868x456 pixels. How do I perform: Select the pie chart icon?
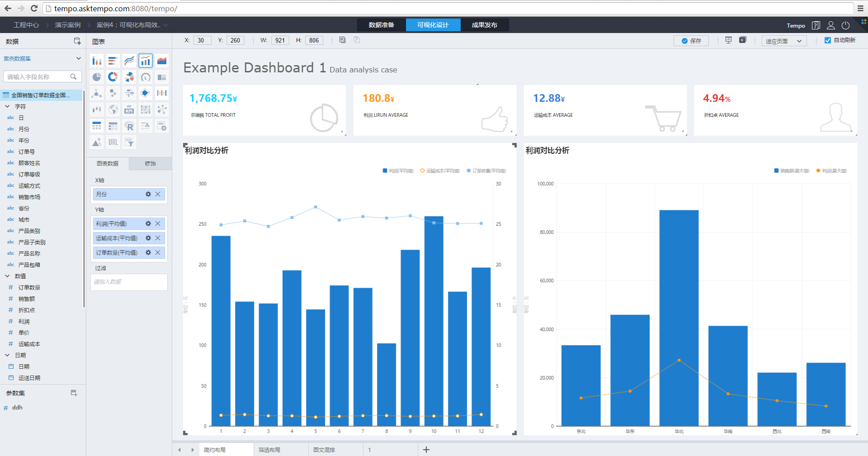point(97,77)
